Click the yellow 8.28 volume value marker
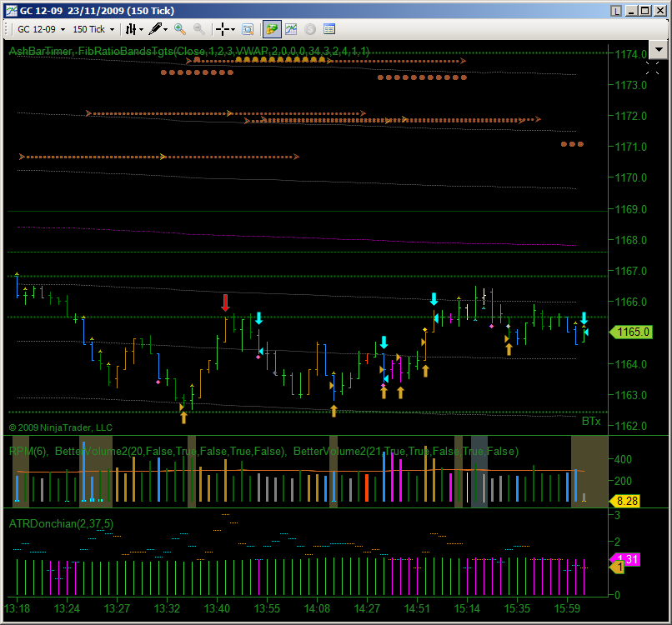This screenshot has width=672, height=625. 624,501
